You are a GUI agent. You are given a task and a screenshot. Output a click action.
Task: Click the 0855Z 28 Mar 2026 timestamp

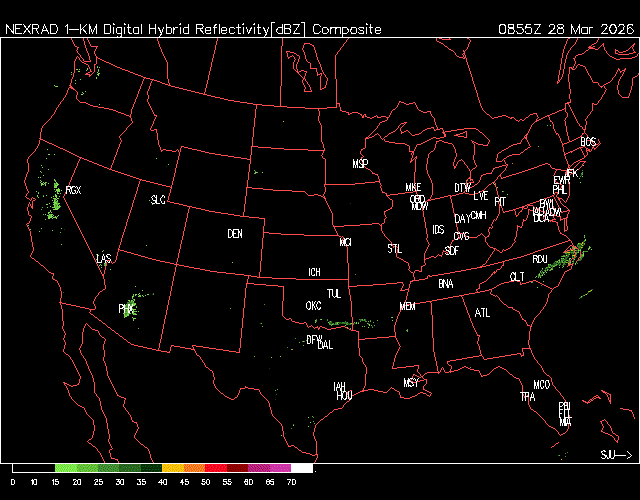coord(565,29)
